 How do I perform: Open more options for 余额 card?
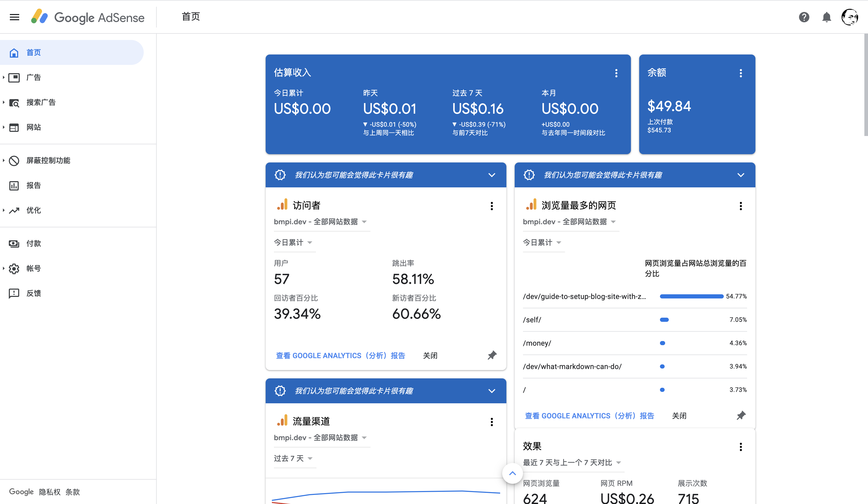pyautogui.click(x=741, y=73)
